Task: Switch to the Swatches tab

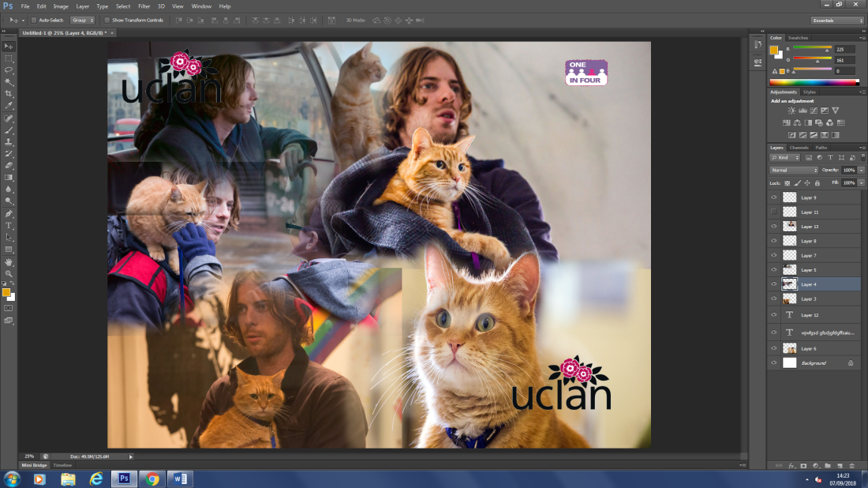Action: click(x=798, y=38)
